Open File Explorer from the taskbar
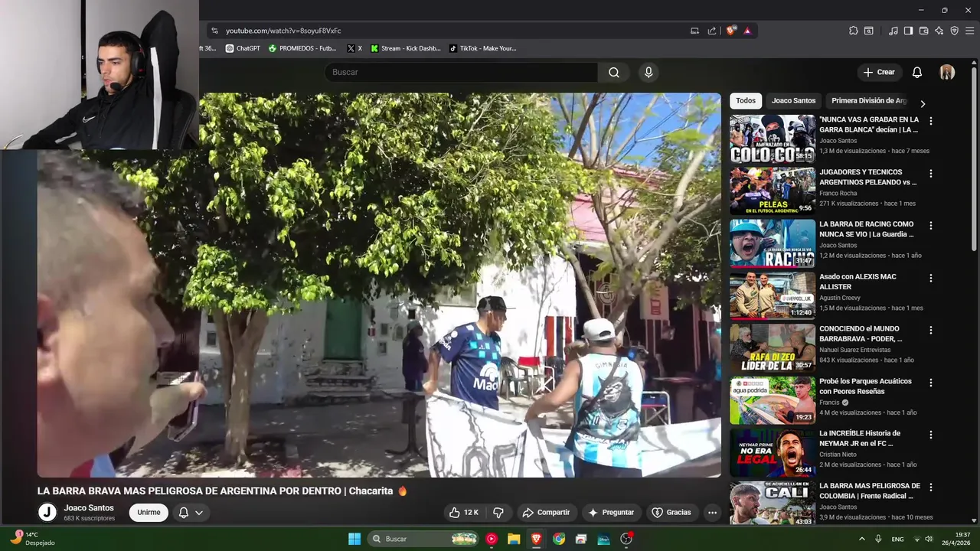The width and height of the screenshot is (980, 551). pyautogui.click(x=514, y=539)
